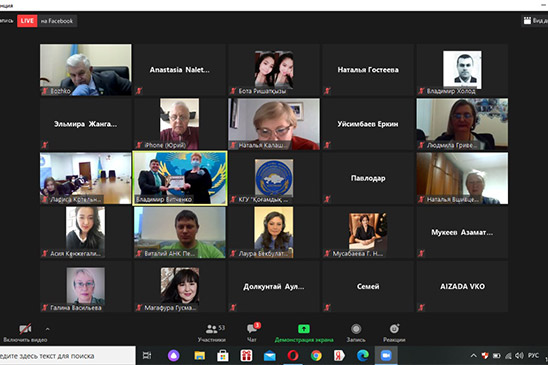Click the LIVE на Facebook indicator
The image size is (548, 365).
click(47, 21)
